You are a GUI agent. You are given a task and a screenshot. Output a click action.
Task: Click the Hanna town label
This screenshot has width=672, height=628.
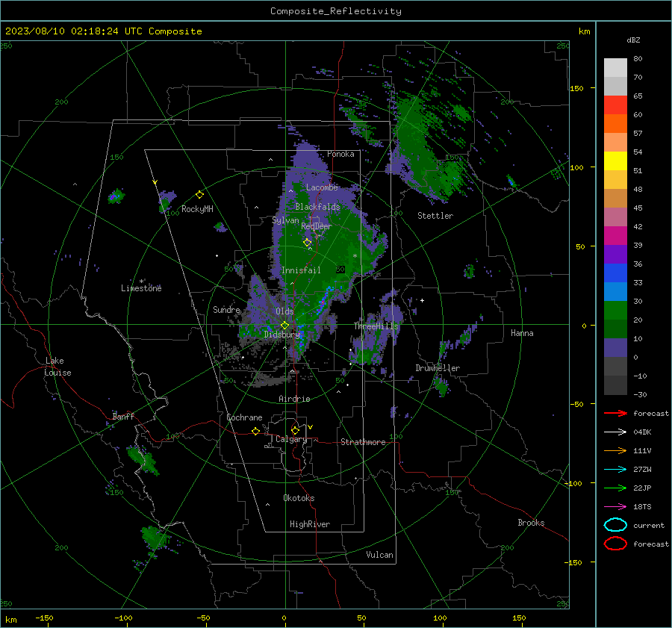click(x=522, y=333)
